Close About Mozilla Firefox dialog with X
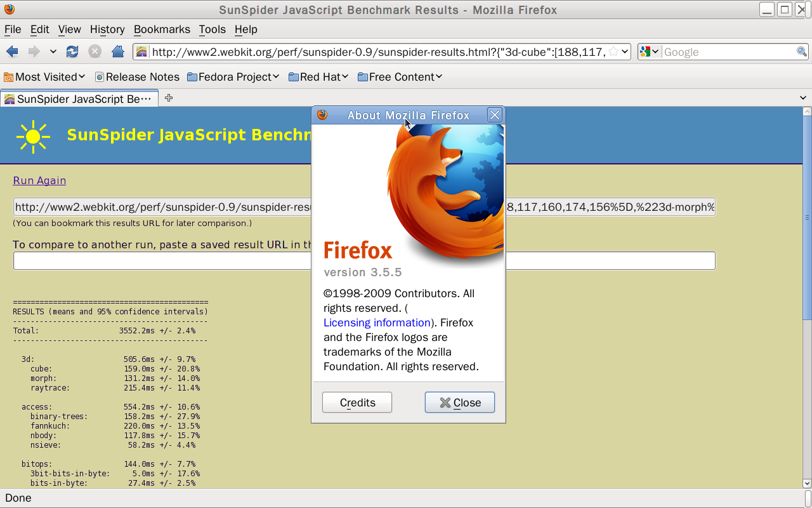 click(x=495, y=115)
